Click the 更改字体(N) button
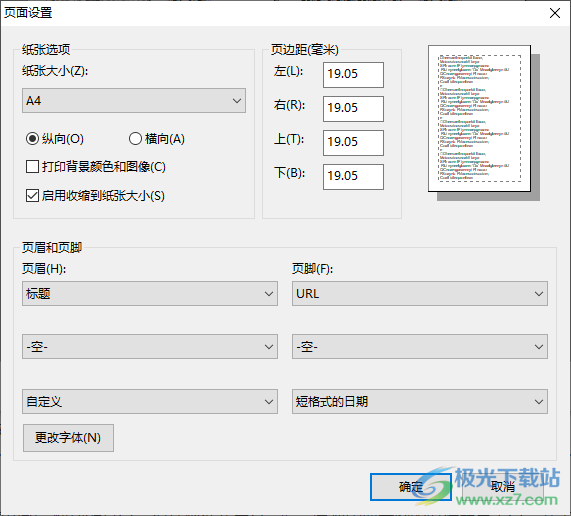This screenshot has height=516, width=571. tap(68, 438)
